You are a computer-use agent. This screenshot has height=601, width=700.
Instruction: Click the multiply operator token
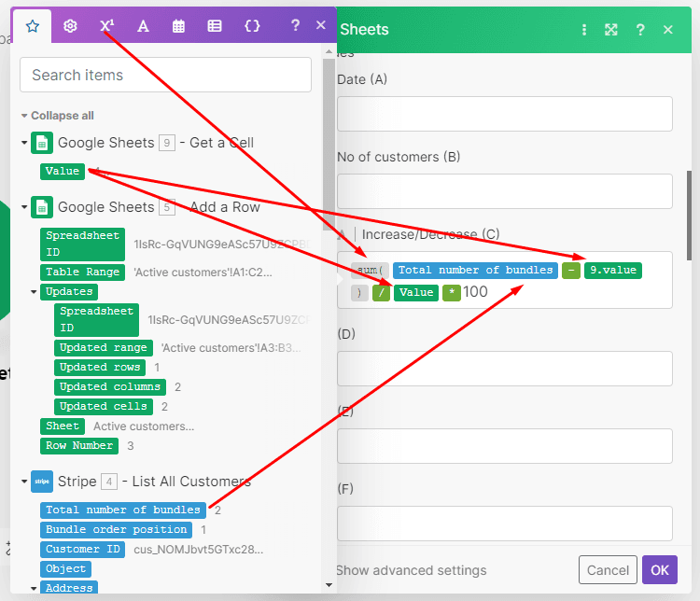[452, 293]
